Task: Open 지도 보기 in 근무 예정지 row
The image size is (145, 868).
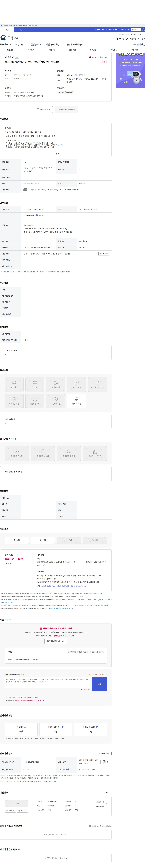Action: point(104,254)
